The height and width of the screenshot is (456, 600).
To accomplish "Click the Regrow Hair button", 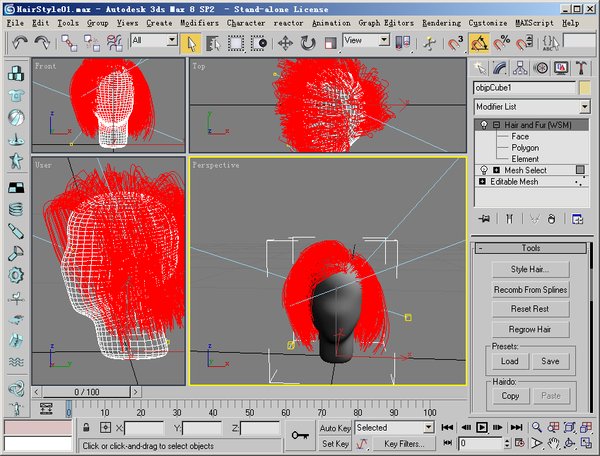I will (x=531, y=329).
